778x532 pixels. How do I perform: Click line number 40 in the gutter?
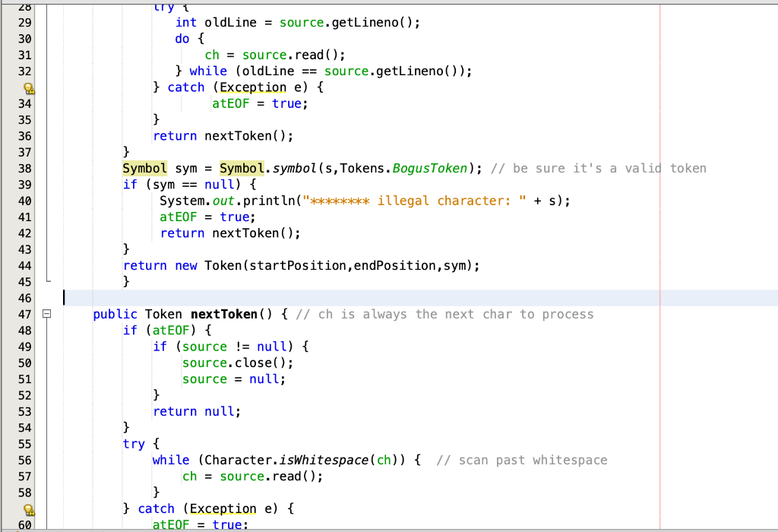coord(25,200)
